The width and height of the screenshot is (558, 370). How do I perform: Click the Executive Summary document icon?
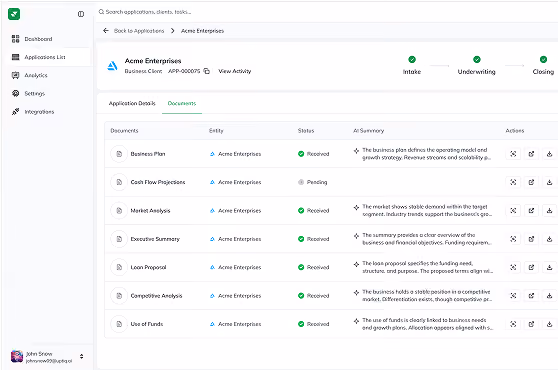click(x=119, y=239)
